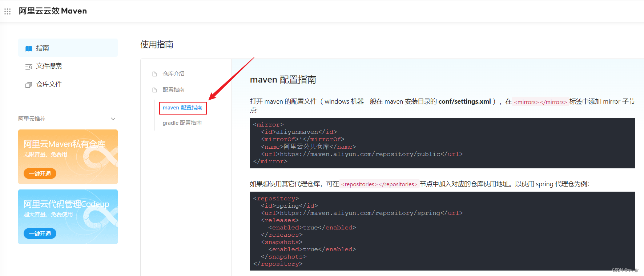Open the app grid menu icon
The width and height of the screenshot is (644, 276).
click(x=7, y=11)
